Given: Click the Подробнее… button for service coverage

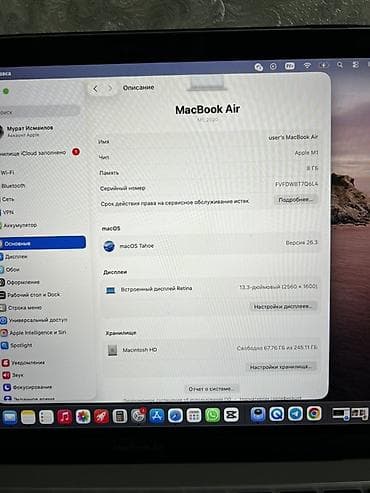Looking at the screenshot, I should (295, 199).
